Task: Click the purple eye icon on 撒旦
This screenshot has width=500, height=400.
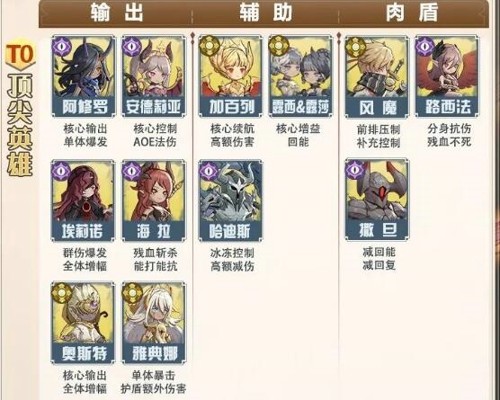Action: pyautogui.click(x=355, y=170)
